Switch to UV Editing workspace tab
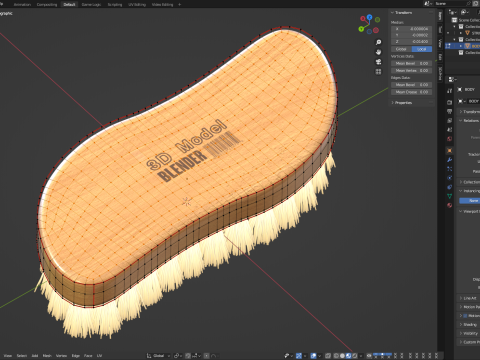The height and width of the screenshot is (360, 480). pyautogui.click(x=137, y=4)
